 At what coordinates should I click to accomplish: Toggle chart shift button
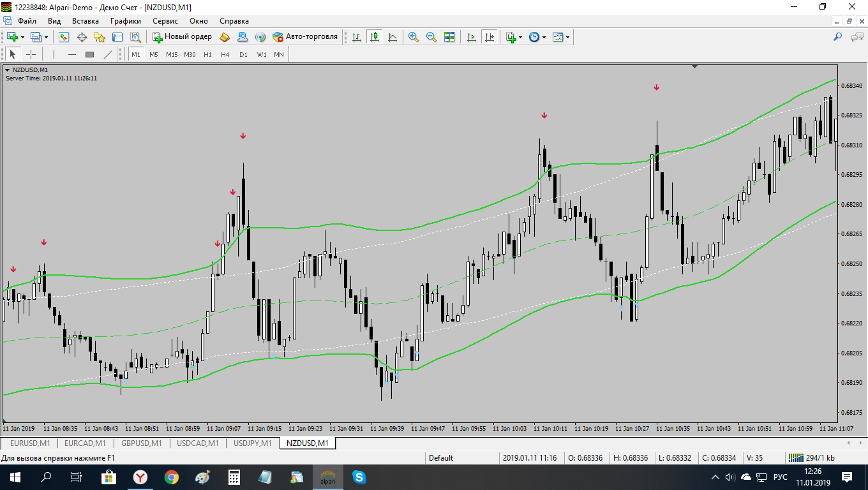(490, 37)
